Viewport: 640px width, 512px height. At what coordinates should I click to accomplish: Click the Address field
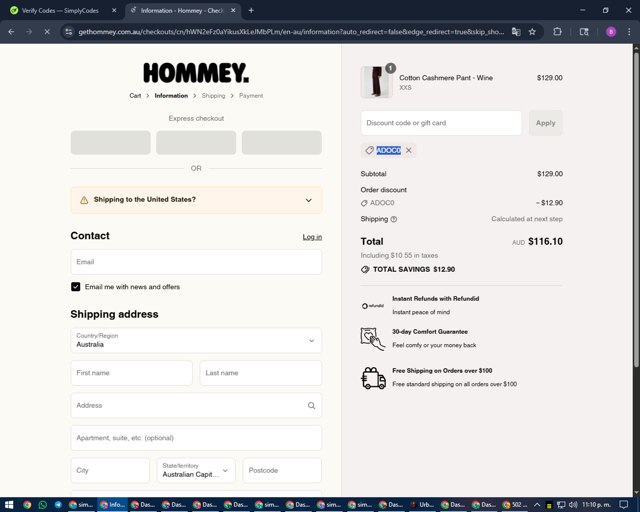196,405
